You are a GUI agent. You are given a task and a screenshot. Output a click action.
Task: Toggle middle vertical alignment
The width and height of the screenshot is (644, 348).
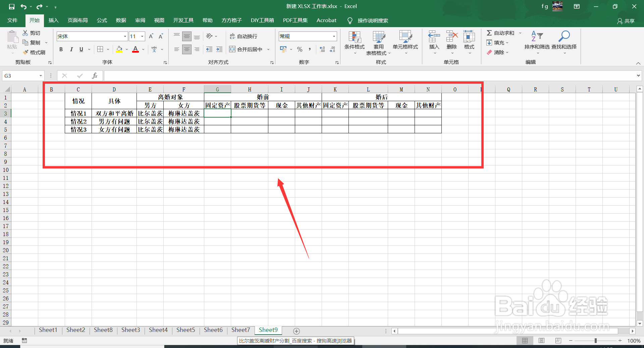(187, 36)
